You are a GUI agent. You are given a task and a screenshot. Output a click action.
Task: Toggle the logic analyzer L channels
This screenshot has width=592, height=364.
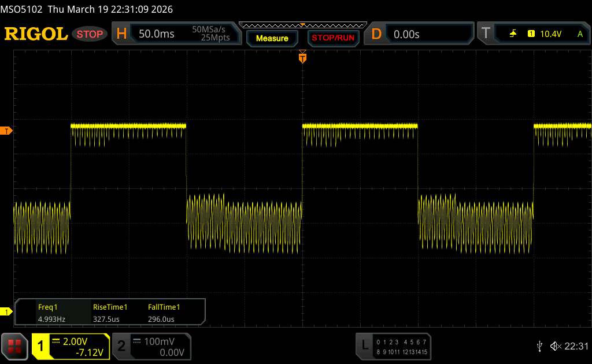364,346
